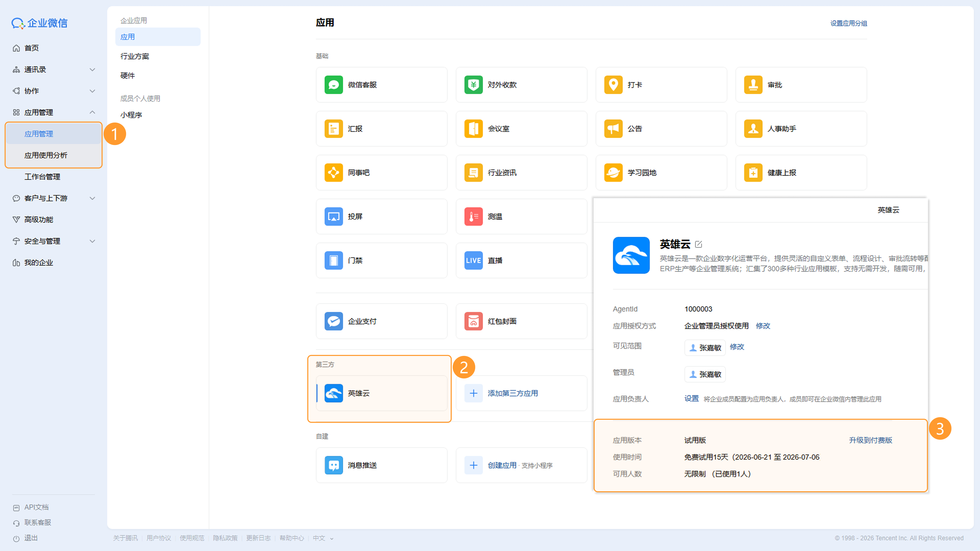The image size is (980, 551).
Task: Open the 人事助手 app icon
Action: [x=753, y=129]
